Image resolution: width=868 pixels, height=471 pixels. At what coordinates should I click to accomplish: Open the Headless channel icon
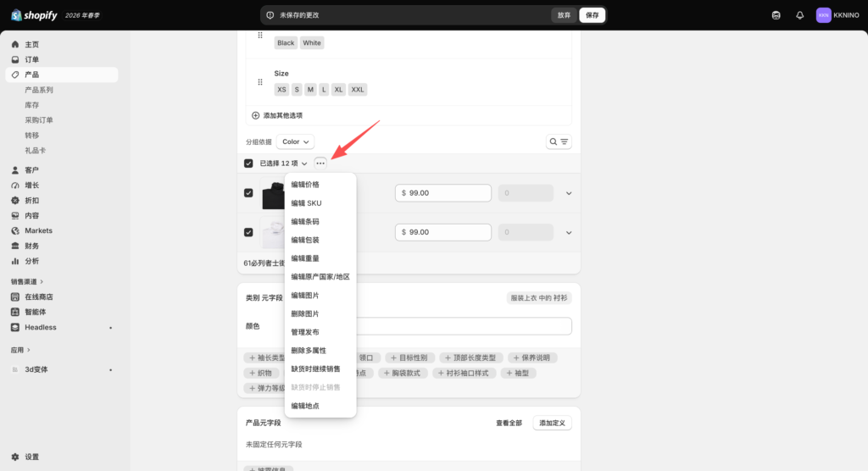pyautogui.click(x=15, y=327)
